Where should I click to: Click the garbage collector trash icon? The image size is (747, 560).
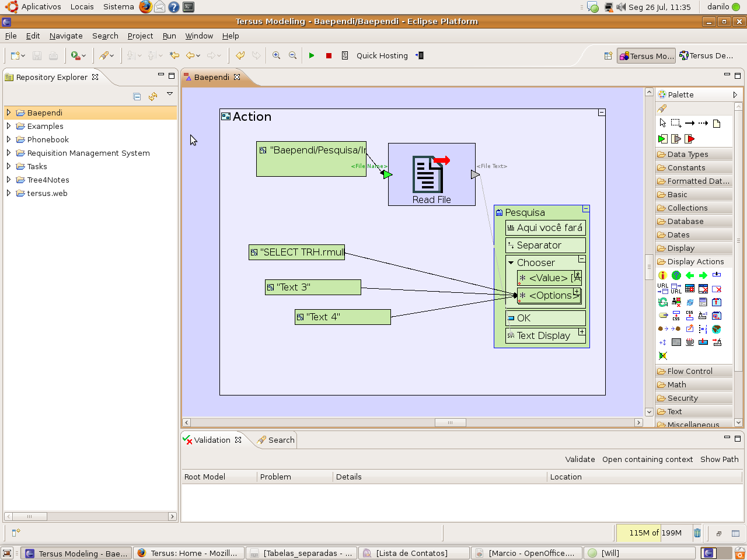697,533
